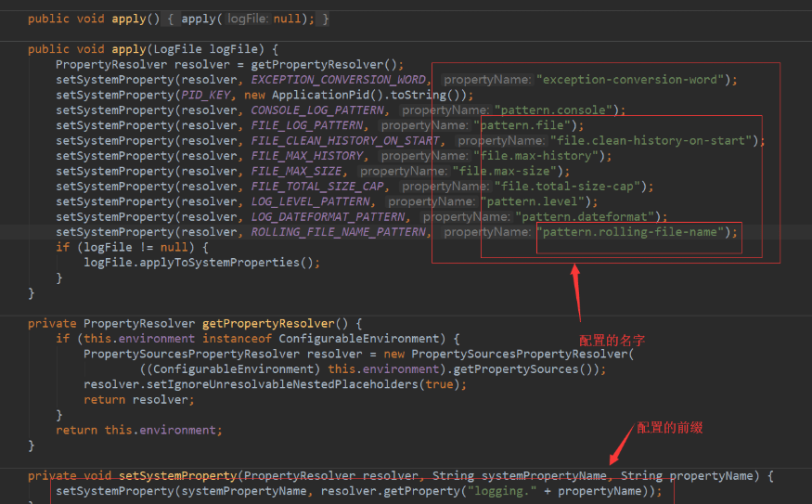Click the CONSOLE_LOG_PATTERN constant
812x504 pixels.
(317, 110)
